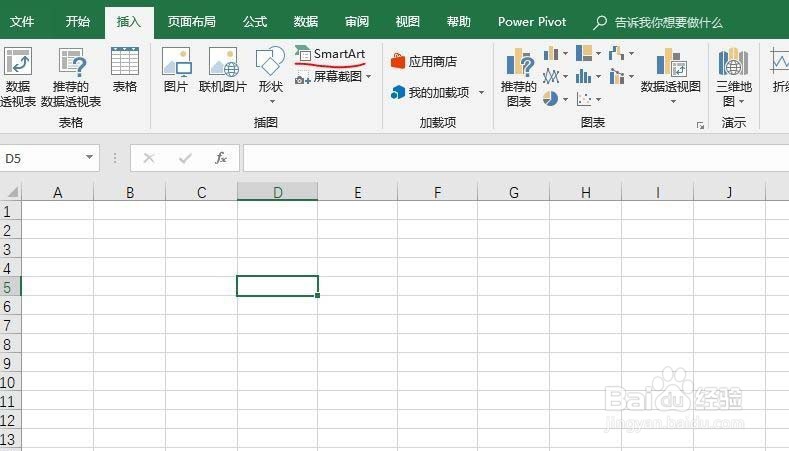
Task: Open Recommended PivotTables (推荐的数据透视表)
Action: pyautogui.click(x=71, y=77)
